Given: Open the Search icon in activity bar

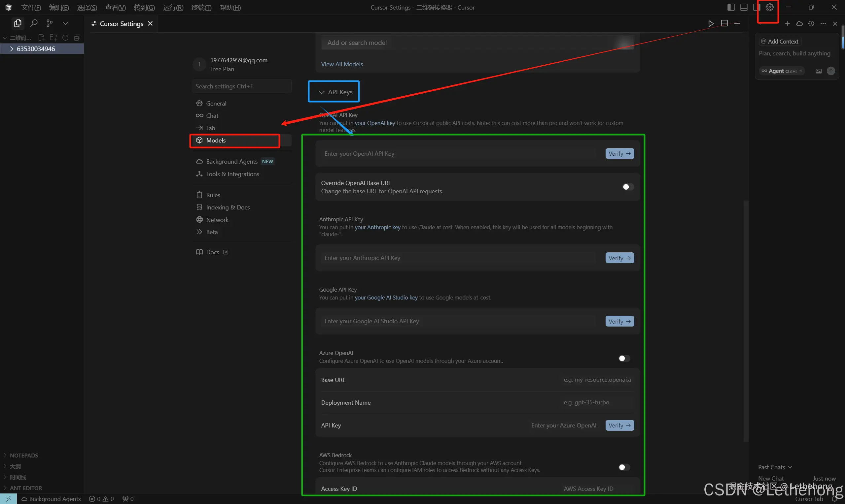Looking at the screenshot, I should coord(34,23).
